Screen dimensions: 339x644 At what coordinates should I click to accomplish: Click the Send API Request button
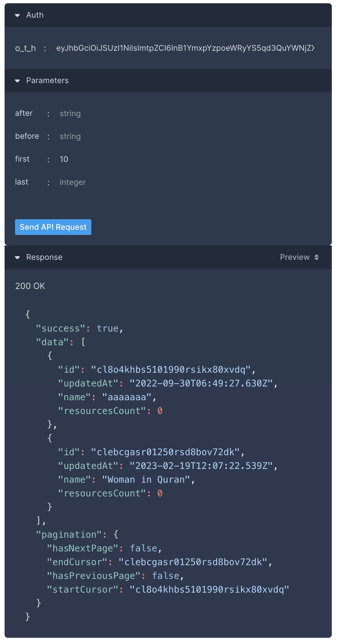53,227
